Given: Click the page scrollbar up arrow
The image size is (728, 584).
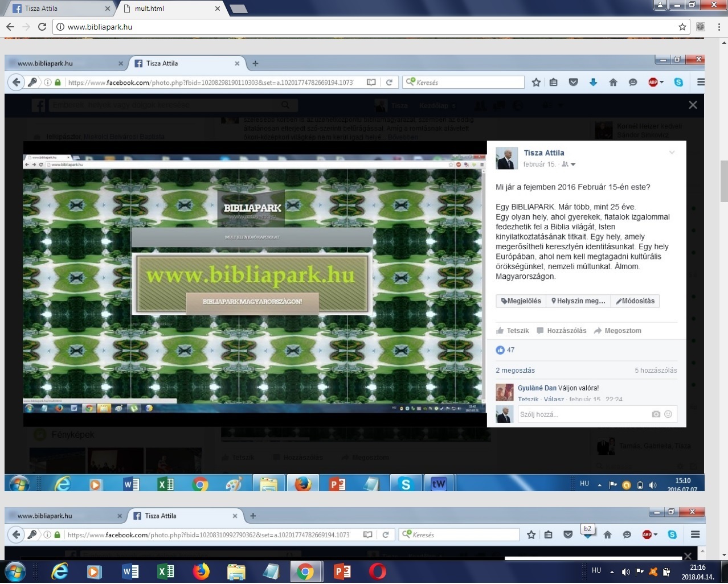Looking at the screenshot, I should coord(723,42).
